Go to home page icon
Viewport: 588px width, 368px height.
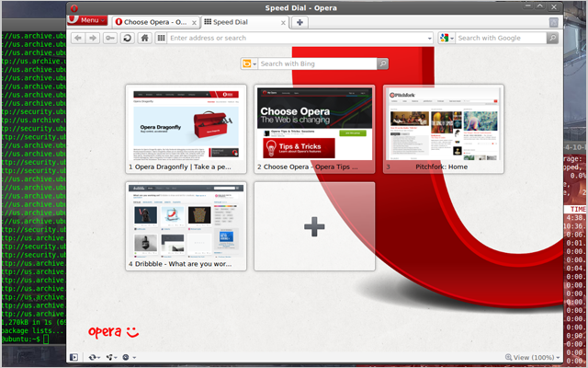click(x=145, y=38)
